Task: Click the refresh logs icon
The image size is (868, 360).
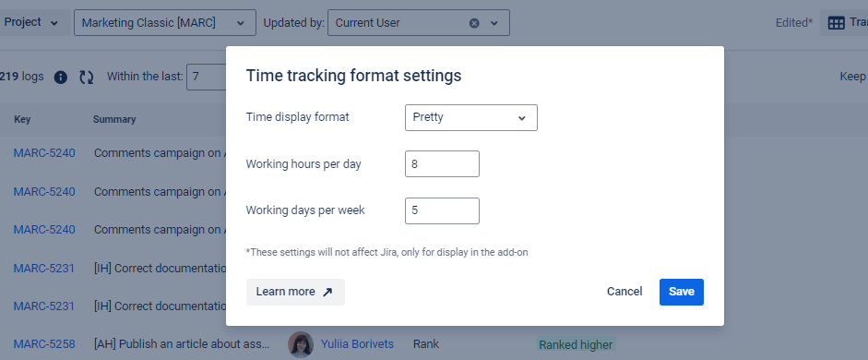Action: click(x=87, y=77)
